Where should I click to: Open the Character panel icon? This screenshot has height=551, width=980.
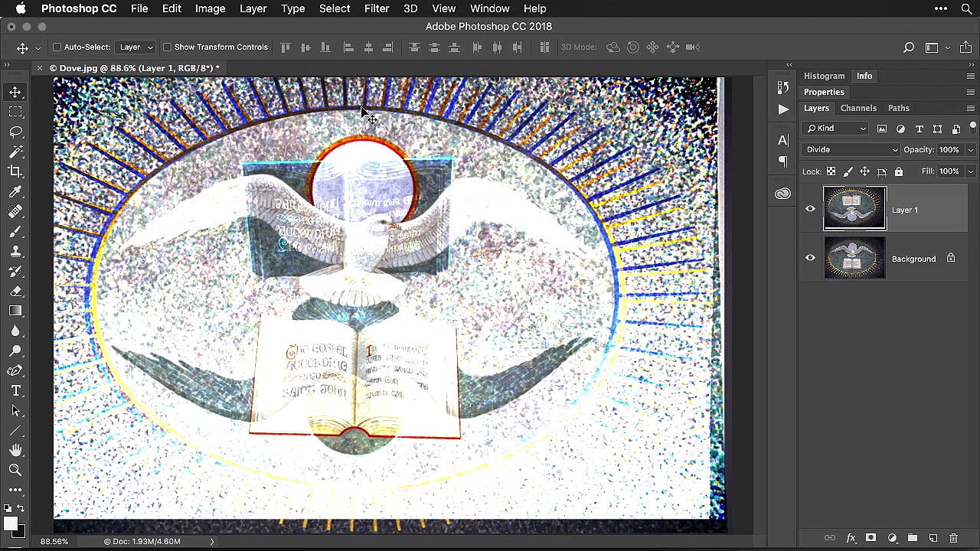pos(782,140)
